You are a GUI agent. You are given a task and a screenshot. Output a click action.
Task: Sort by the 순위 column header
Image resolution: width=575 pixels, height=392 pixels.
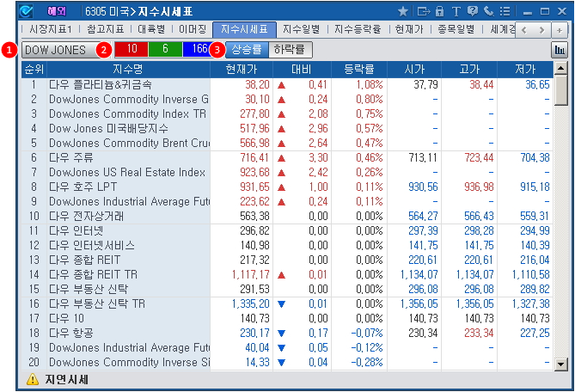34,69
